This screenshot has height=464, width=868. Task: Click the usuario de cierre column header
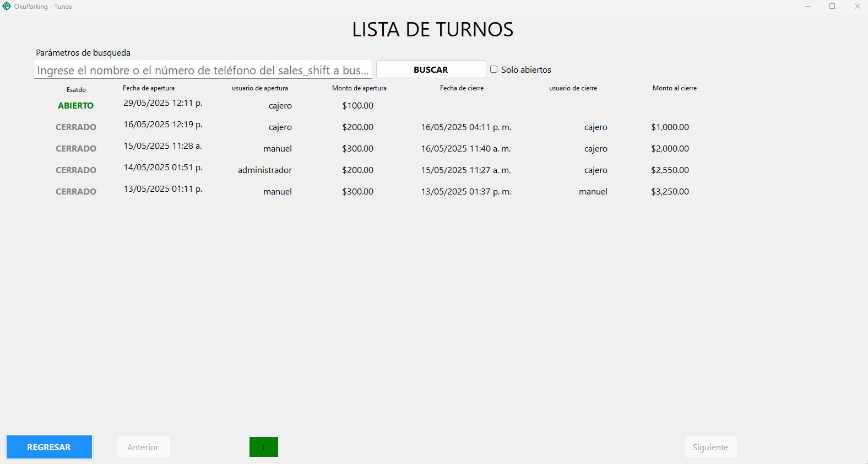573,88
